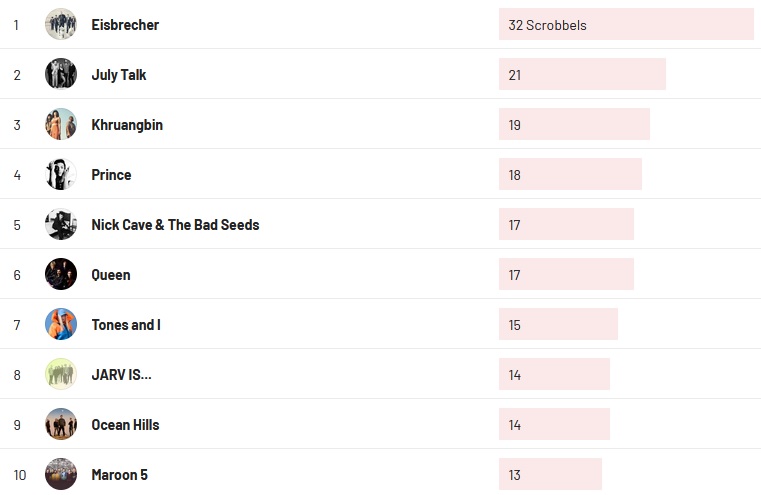Click Tones and I avatar image
761x495 pixels.
(61, 324)
